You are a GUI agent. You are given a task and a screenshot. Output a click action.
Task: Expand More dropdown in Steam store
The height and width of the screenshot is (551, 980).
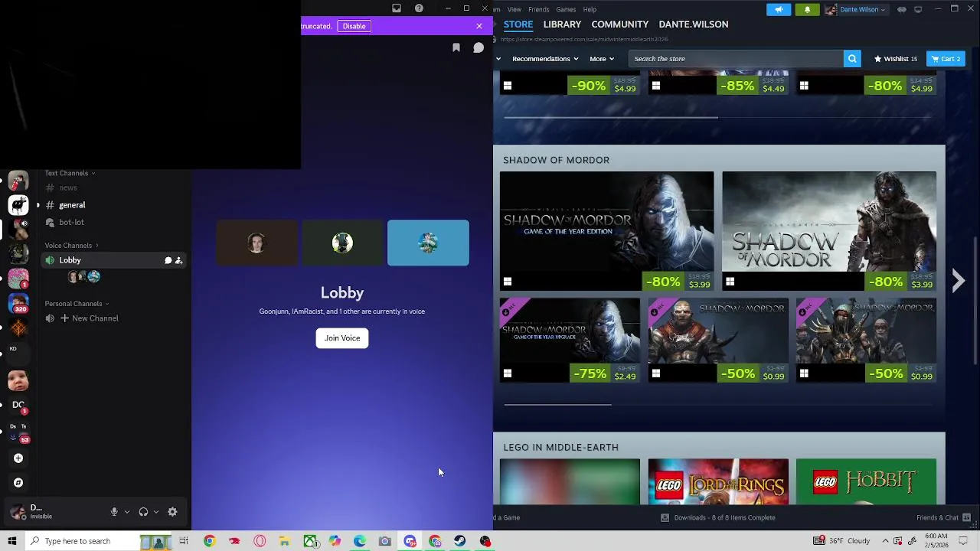point(602,59)
